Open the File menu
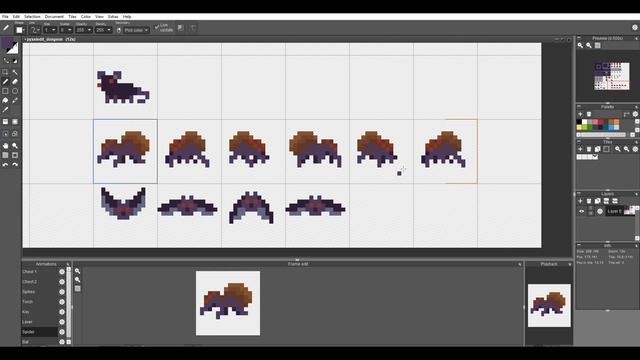The width and height of the screenshot is (640, 360). coord(5,17)
